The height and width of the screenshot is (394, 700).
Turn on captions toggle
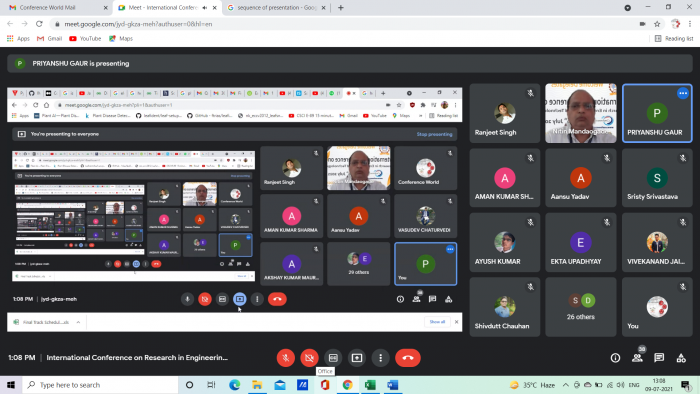coord(333,358)
